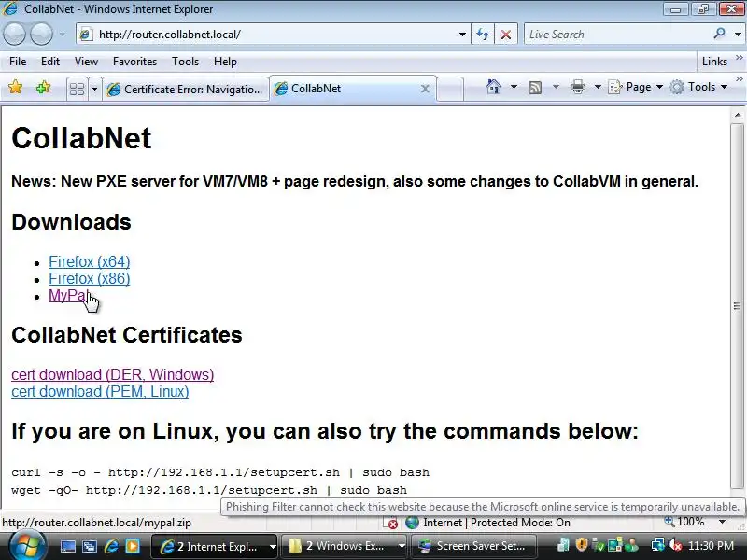
Task: Download Firefox (x86) link
Action: pyautogui.click(x=89, y=278)
